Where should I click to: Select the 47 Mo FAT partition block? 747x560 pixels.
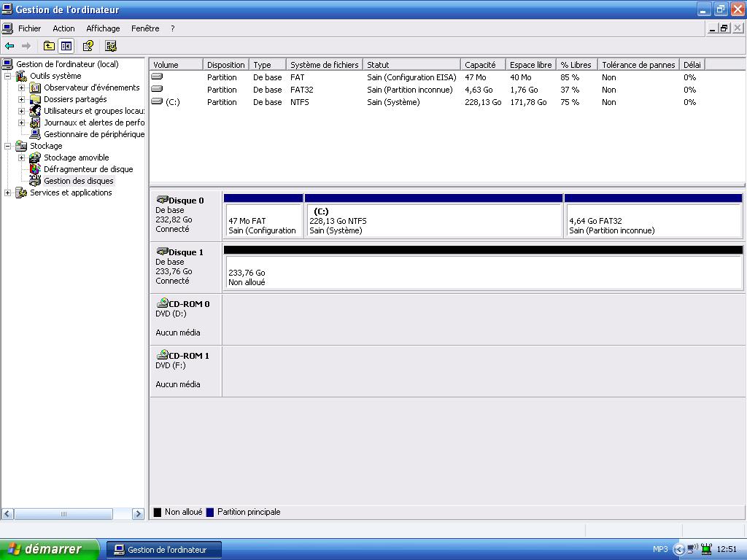(x=263, y=216)
